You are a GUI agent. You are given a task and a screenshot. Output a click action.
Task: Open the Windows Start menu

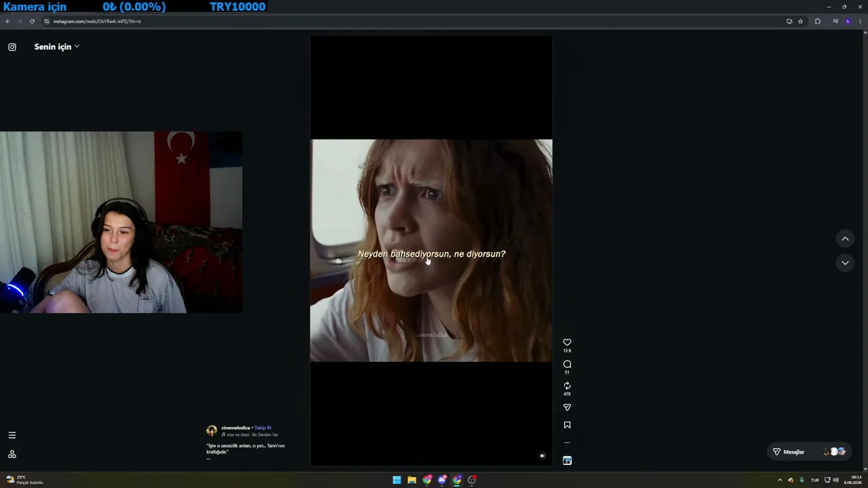click(x=397, y=480)
